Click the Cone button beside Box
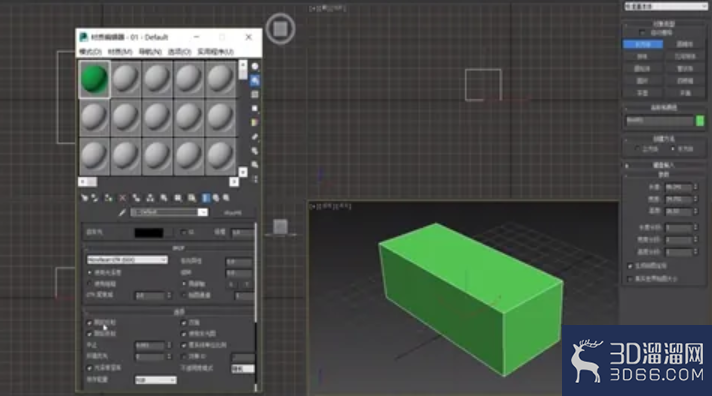Screen dimensions: 712x396 pos(685,44)
